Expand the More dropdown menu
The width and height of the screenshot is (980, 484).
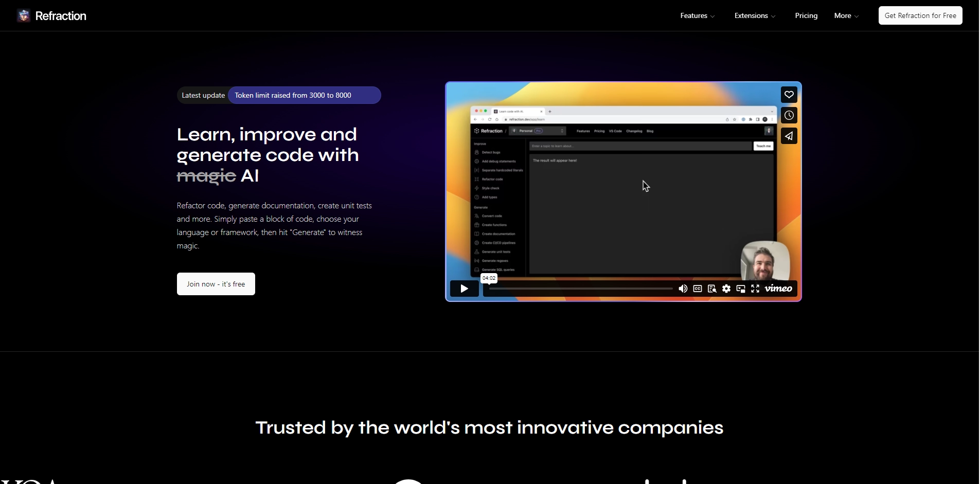click(x=846, y=16)
